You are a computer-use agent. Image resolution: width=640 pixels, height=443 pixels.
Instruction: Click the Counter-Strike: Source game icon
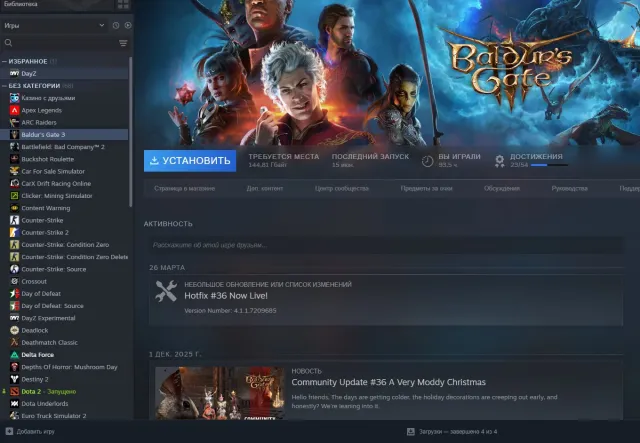[14, 269]
